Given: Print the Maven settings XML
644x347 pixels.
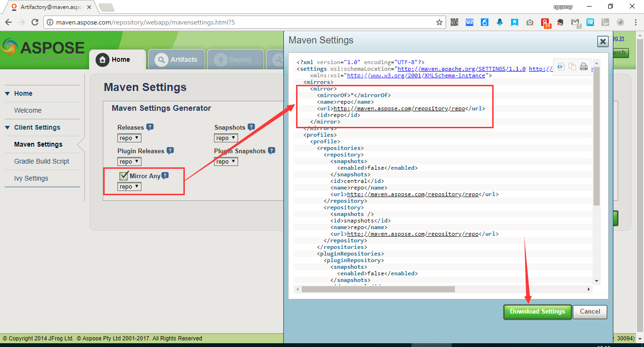Looking at the screenshot, I should (x=584, y=66).
